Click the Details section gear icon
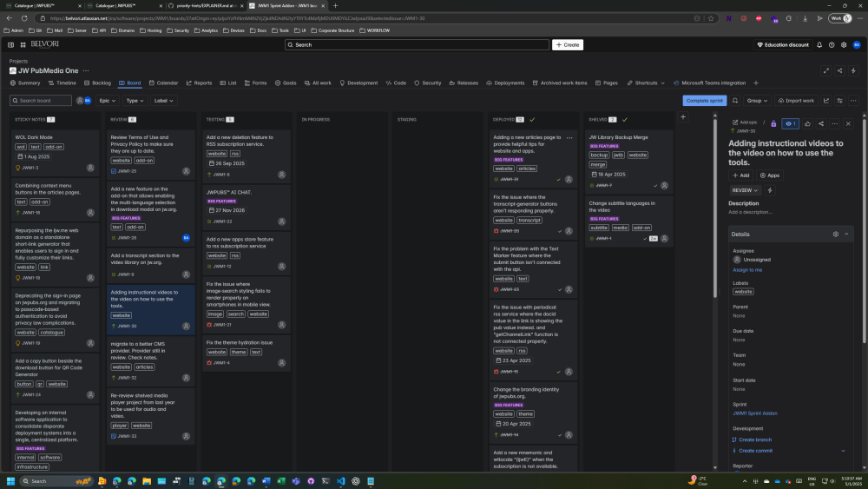This screenshot has height=489, width=868. (x=835, y=235)
